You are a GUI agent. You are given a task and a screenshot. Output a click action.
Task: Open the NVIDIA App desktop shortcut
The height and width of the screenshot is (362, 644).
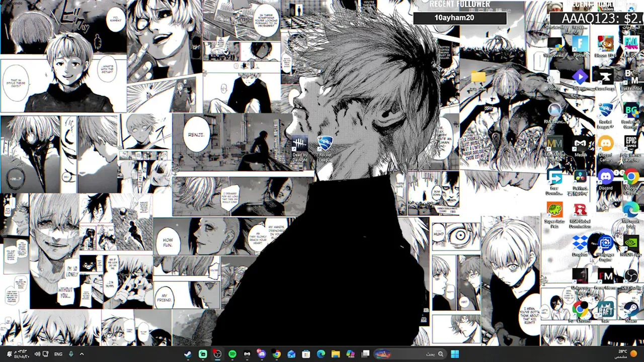click(x=631, y=246)
